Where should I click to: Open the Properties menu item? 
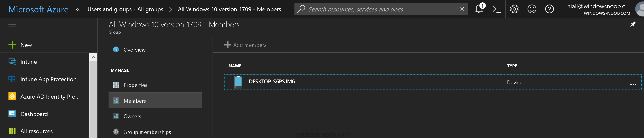tap(155, 85)
